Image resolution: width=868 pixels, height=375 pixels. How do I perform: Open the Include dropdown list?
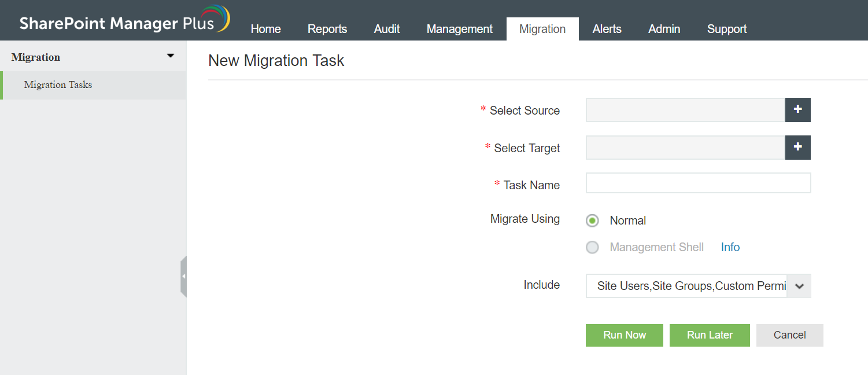799,286
